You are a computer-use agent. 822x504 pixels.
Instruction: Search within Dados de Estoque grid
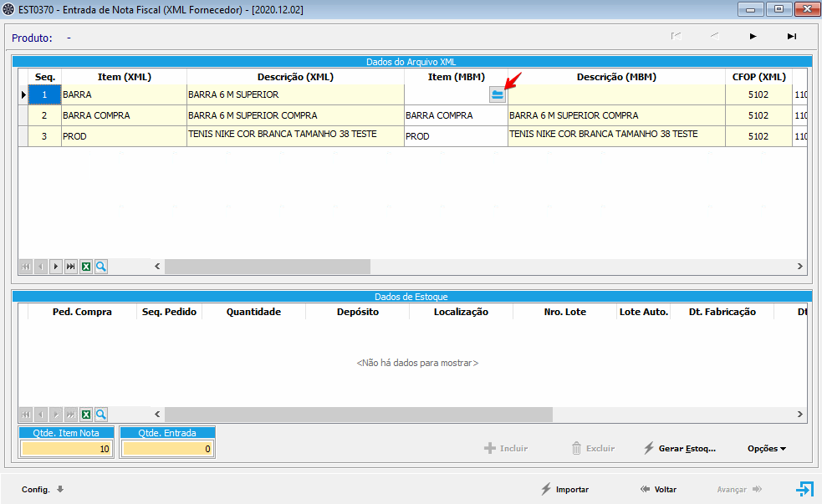(101, 415)
